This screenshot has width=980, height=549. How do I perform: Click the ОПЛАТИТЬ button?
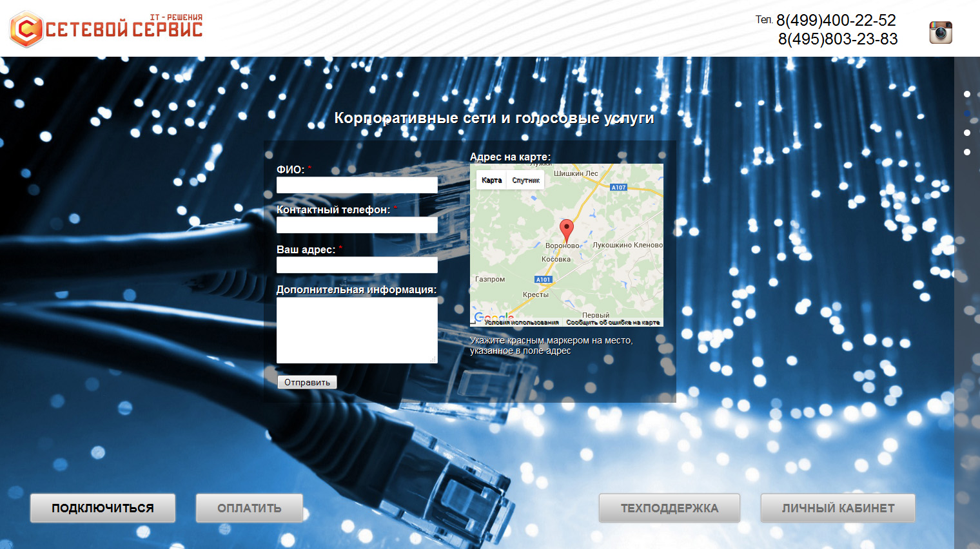(249, 508)
